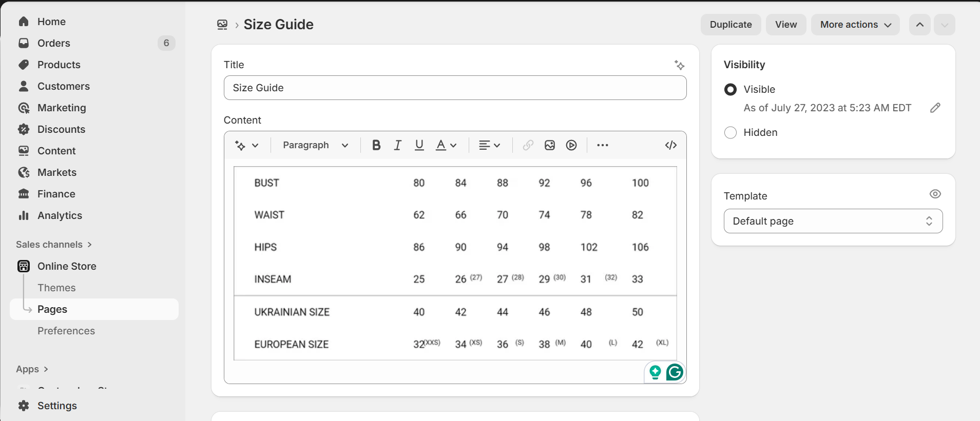
Task: Click the Duplicate button
Action: coord(731,25)
